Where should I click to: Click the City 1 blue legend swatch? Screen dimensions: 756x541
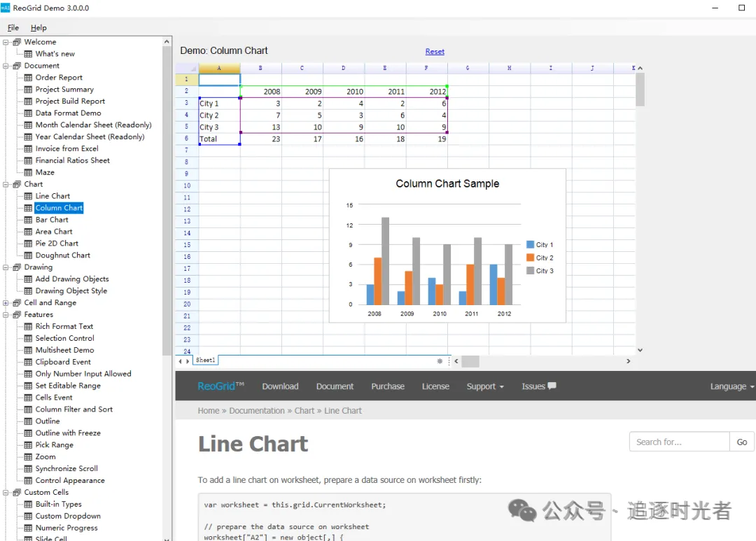531,244
